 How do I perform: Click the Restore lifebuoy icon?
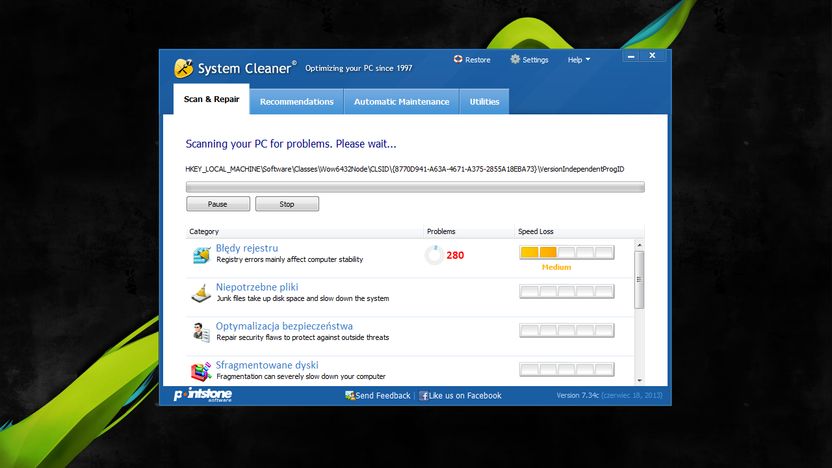[458, 59]
